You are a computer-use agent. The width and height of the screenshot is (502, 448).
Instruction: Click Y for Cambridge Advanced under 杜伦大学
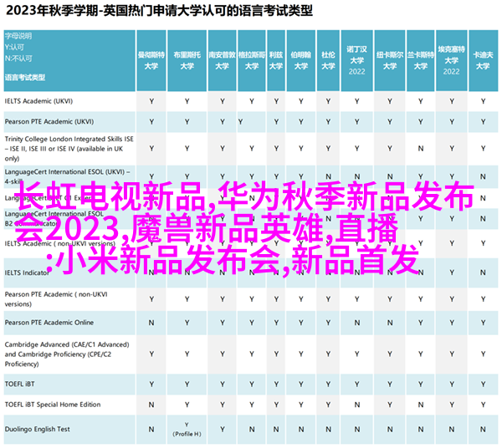click(328, 354)
